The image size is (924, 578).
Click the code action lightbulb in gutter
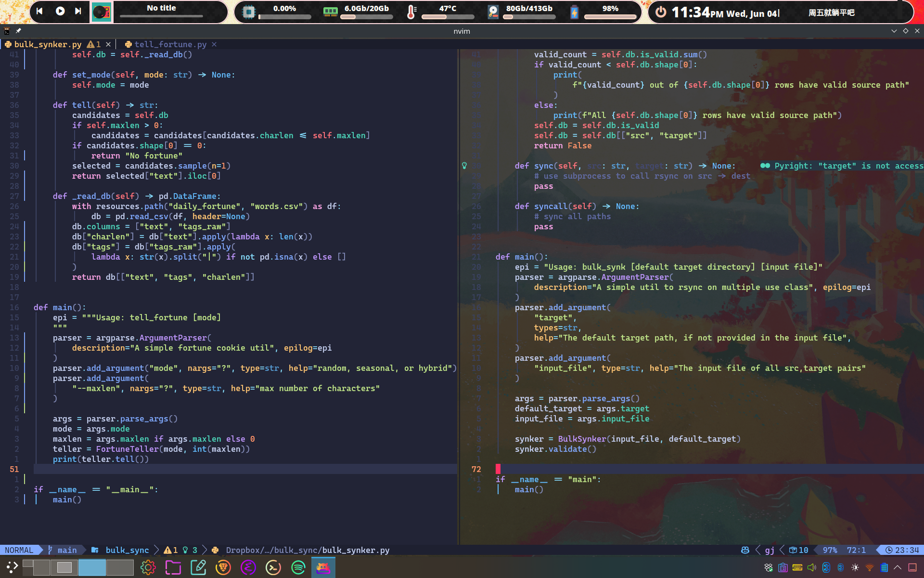pyautogui.click(x=464, y=166)
